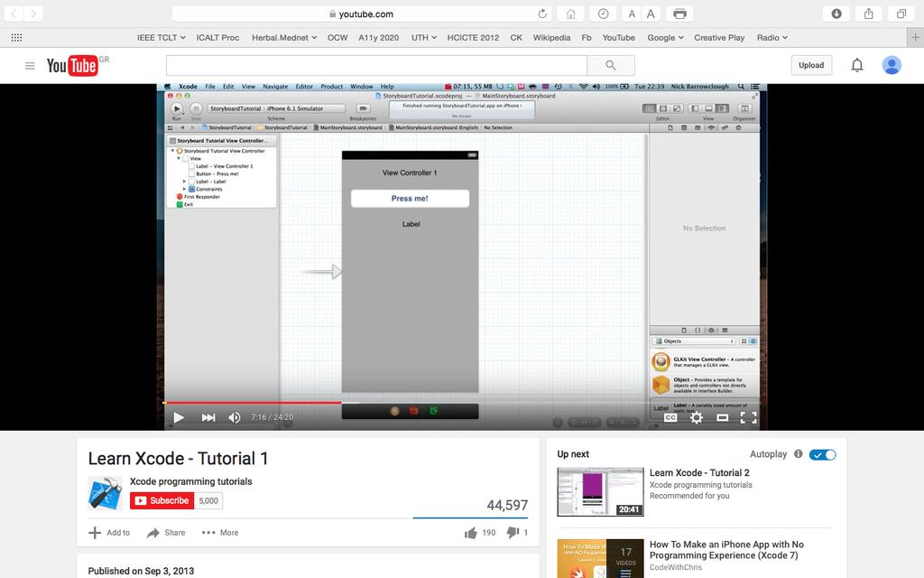Open the YouTube notifications bell
The height and width of the screenshot is (578, 924).
857,65
